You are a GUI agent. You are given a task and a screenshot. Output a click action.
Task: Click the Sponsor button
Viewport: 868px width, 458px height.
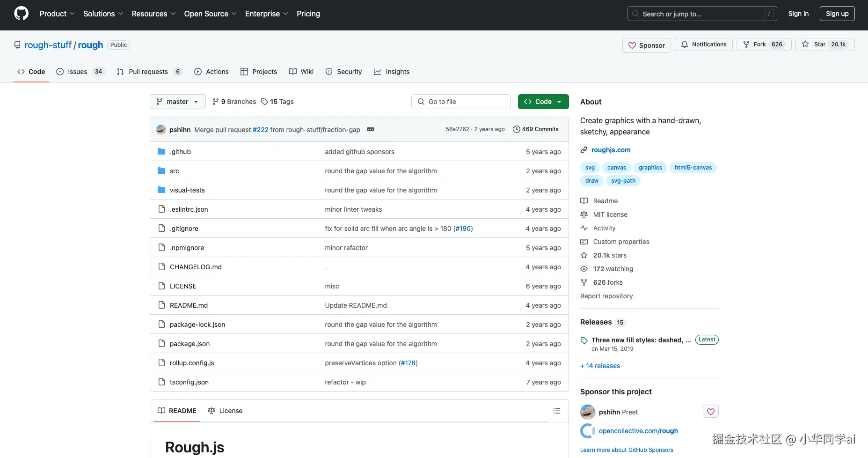pos(647,45)
